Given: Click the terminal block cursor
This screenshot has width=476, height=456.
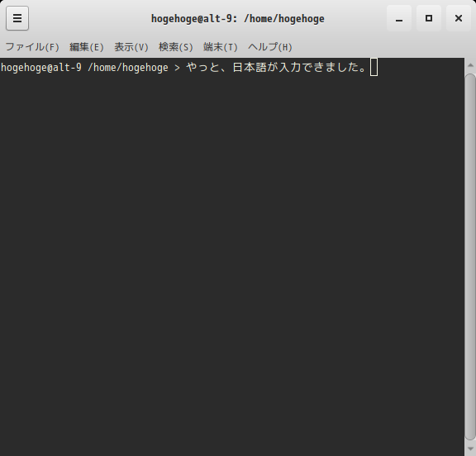Looking at the screenshot, I should click(374, 68).
